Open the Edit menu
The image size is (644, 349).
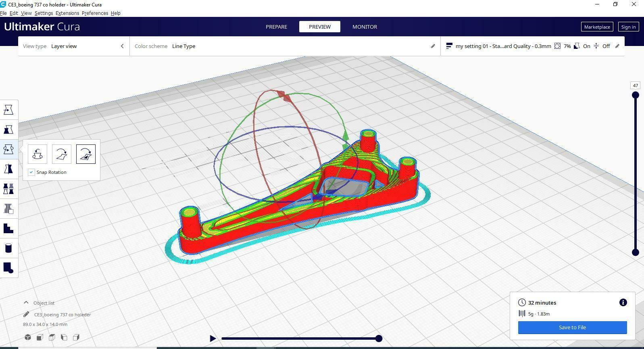click(x=14, y=13)
